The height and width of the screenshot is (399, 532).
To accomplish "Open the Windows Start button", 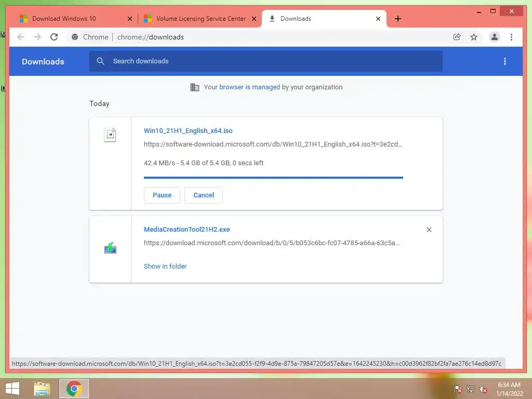I will [x=12, y=389].
